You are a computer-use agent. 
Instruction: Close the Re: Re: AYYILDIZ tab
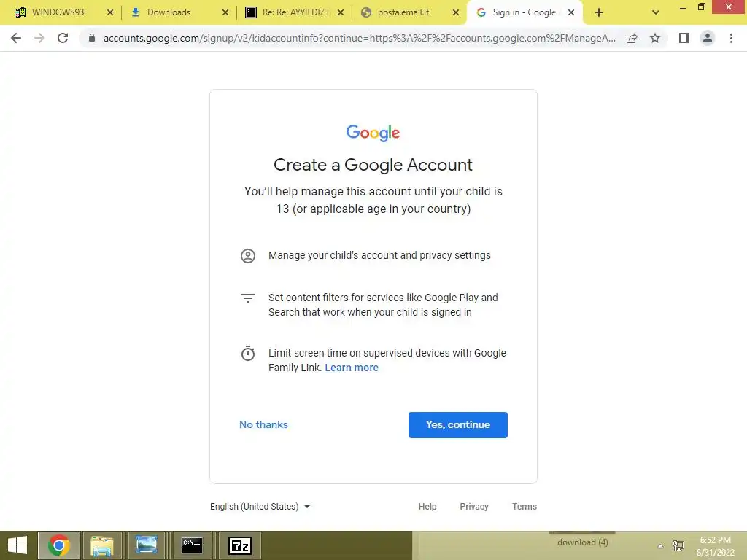(x=341, y=12)
